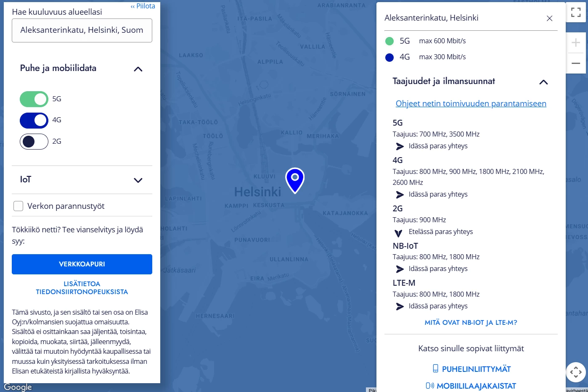Viewport: 588px width, 392px height.
Task: Click the 2G south direction arrow
Action: 398,233
